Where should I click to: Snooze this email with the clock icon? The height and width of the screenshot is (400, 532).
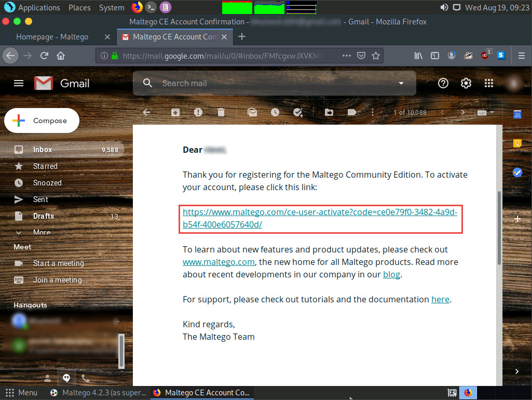(275, 112)
